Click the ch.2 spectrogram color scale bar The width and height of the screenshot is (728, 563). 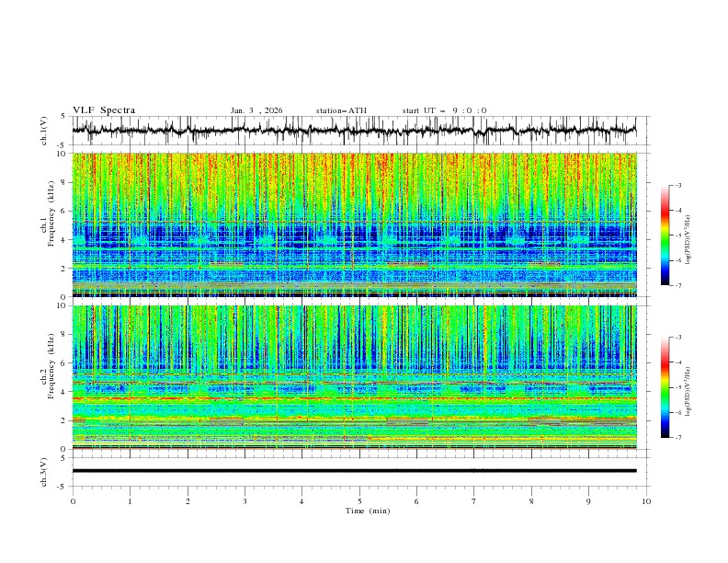665,387
